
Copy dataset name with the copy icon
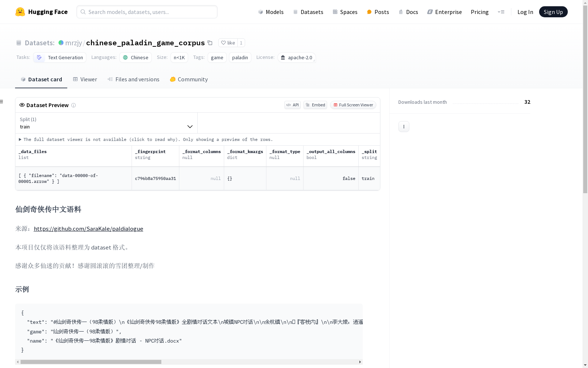tap(210, 43)
